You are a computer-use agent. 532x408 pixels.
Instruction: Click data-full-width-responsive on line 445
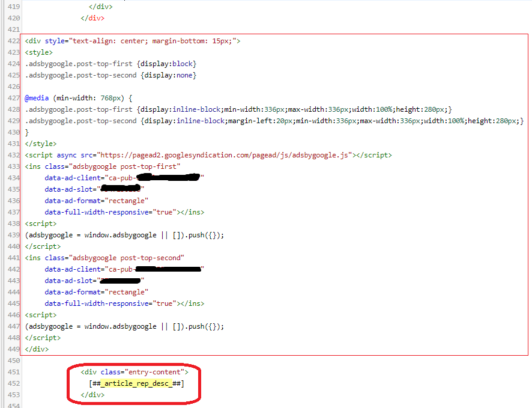point(124,303)
